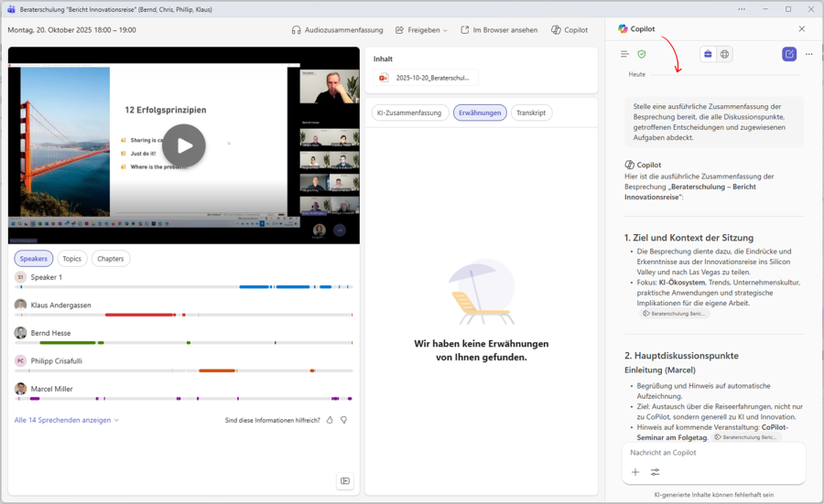Screen dimensions: 824x504
Task: Click the 'Heute' date separator label
Action: [x=637, y=75]
